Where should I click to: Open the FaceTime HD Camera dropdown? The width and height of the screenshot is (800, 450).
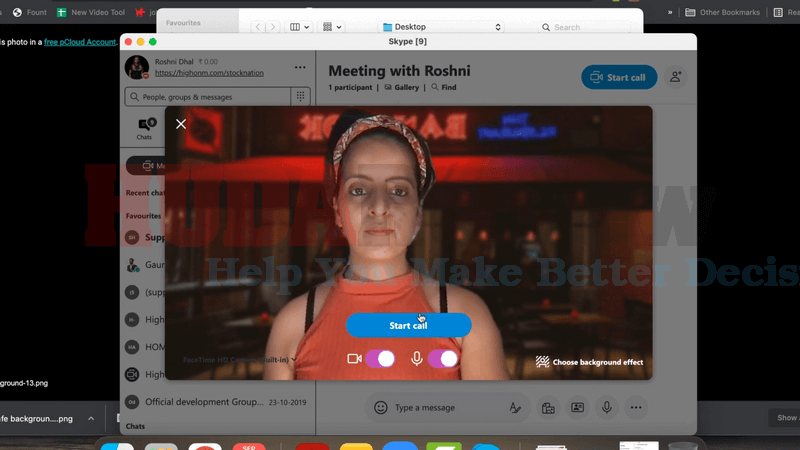coord(239,360)
